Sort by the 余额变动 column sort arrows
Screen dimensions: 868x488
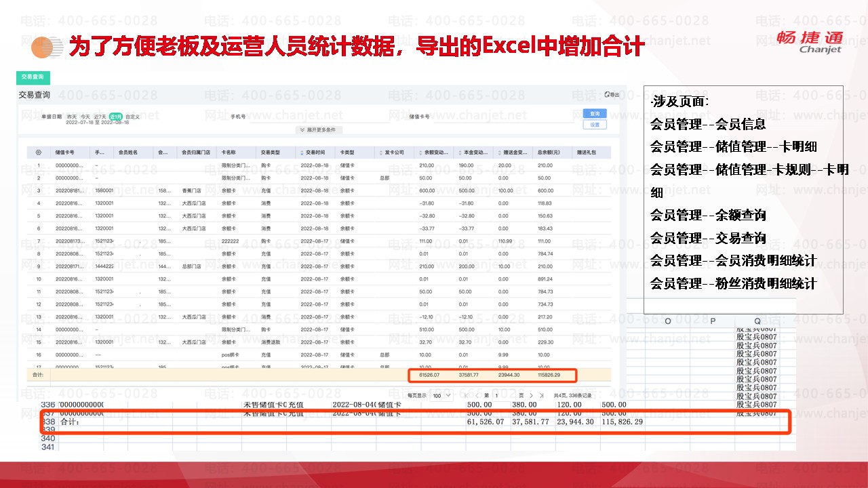coord(421,152)
